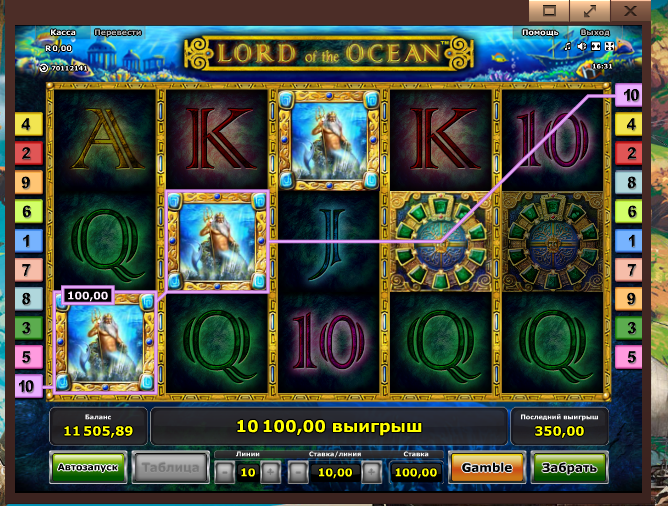Screen dimensions: 668x506
Task: Open the Касса menu
Action: [x=63, y=32]
